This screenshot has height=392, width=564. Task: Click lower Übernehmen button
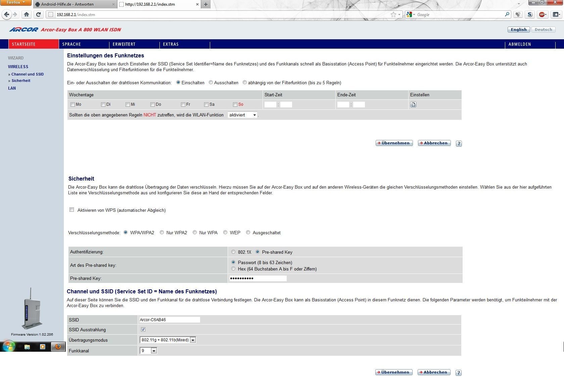(x=394, y=372)
